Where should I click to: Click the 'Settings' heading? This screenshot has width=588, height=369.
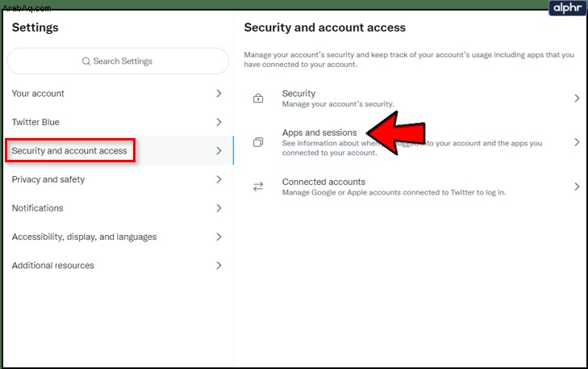(x=35, y=27)
